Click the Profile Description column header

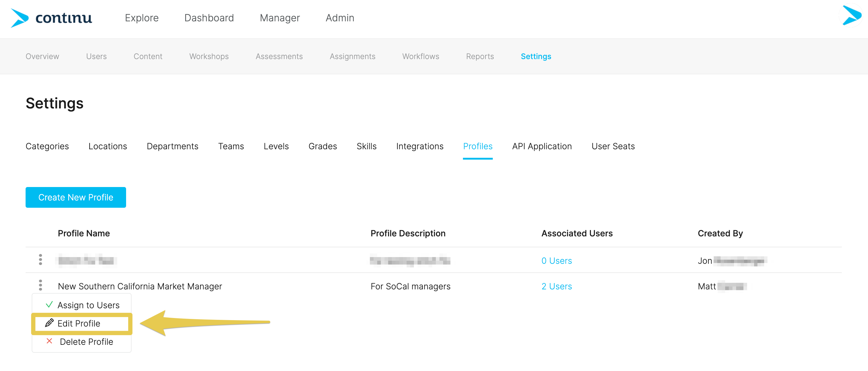pos(408,233)
